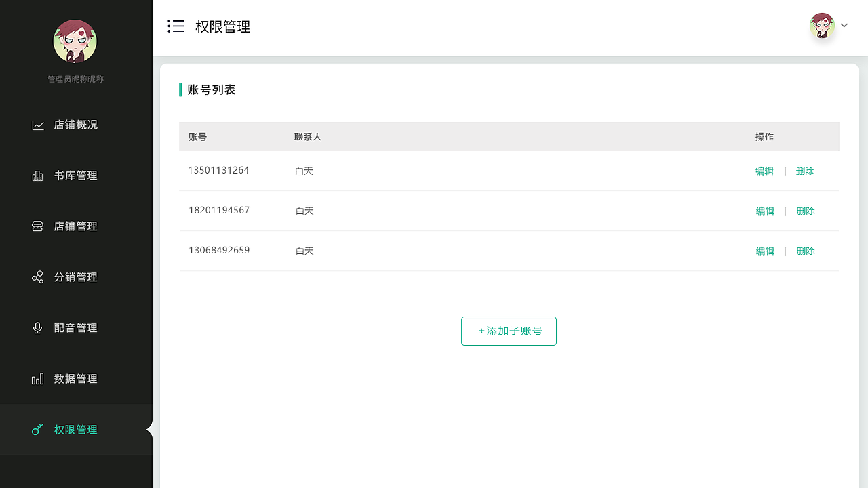Click the 配音管理 microphone icon
This screenshot has height=488, width=868.
pyautogui.click(x=38, y=328)
